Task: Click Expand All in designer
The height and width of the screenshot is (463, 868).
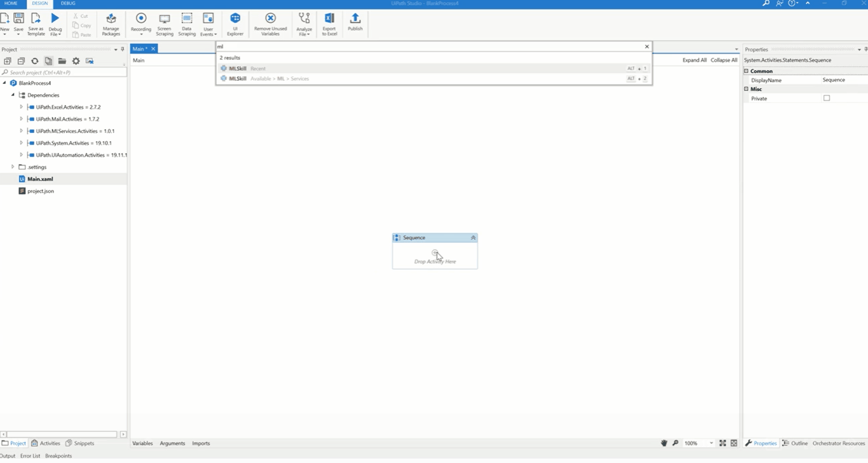Action: click(x=695, y=60)
